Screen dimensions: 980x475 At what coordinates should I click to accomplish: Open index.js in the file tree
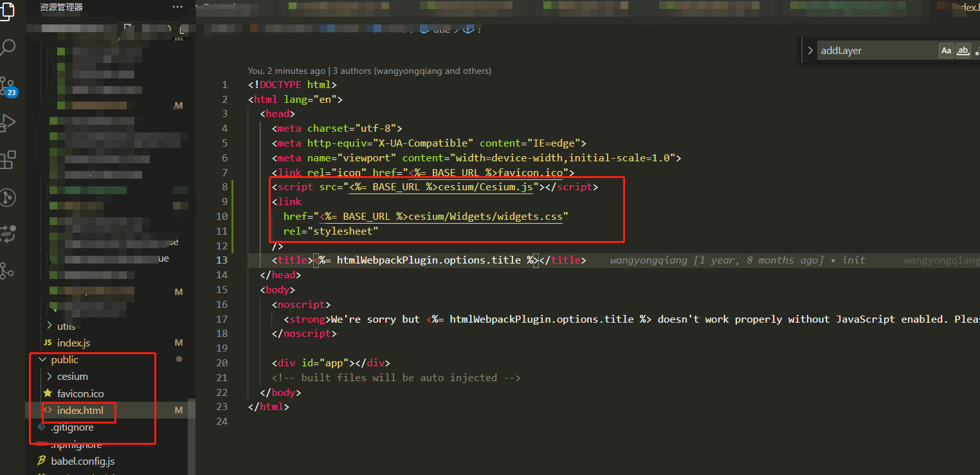coord(73,343)
